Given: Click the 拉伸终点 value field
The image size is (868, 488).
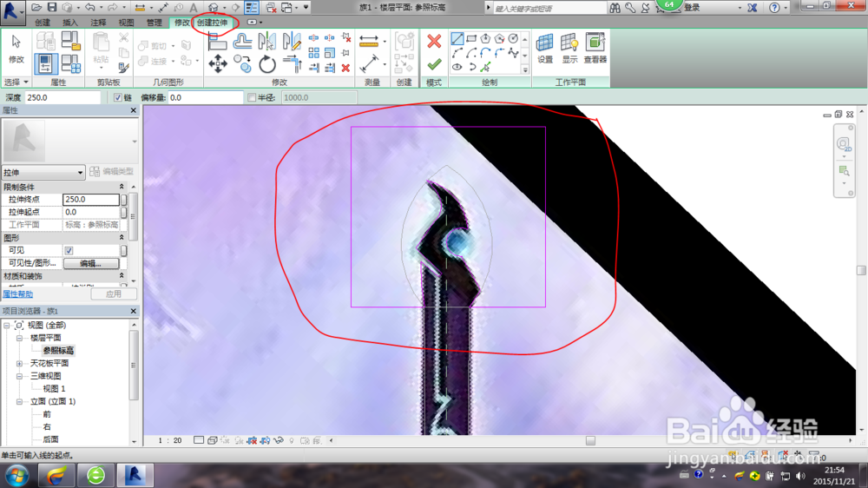Looking at the screenshot, I should coord(91,200).
